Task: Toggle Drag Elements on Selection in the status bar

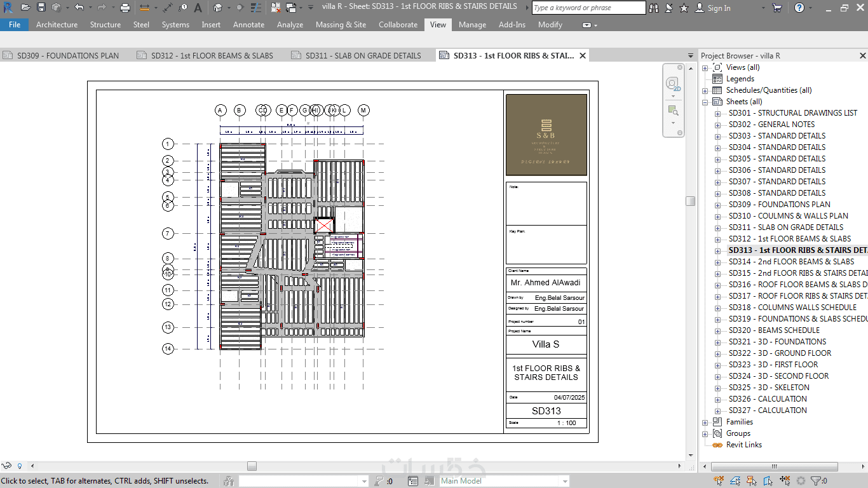Action: (x=785, y=481)
